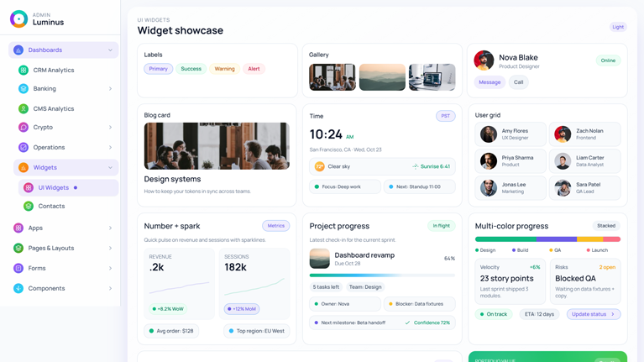Toggle the PST timezone badge

click(x=445, y=116)
